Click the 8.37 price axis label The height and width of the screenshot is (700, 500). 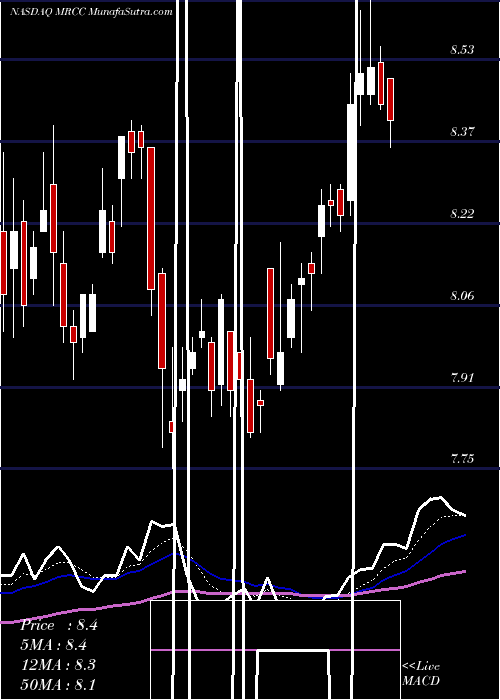[462, 132]
